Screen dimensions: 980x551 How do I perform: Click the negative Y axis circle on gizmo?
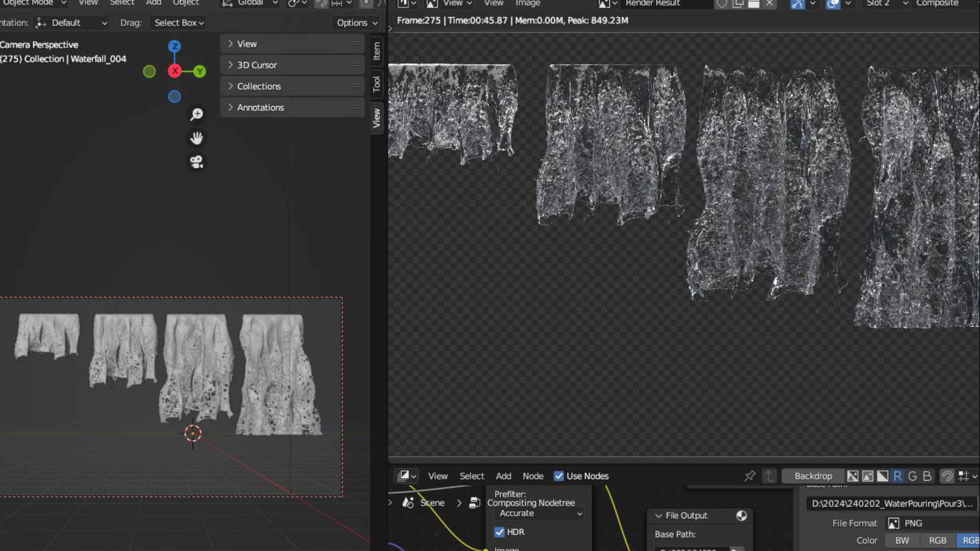(x=149, y=71)
